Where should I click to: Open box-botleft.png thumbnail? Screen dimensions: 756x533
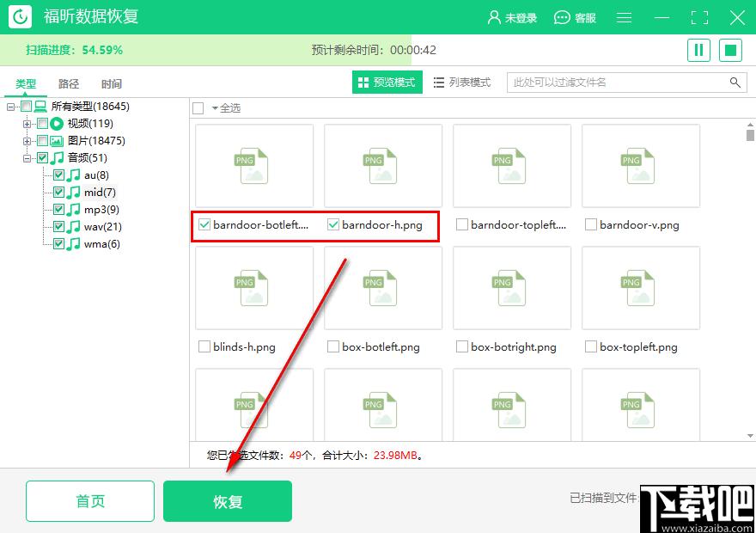383,288
